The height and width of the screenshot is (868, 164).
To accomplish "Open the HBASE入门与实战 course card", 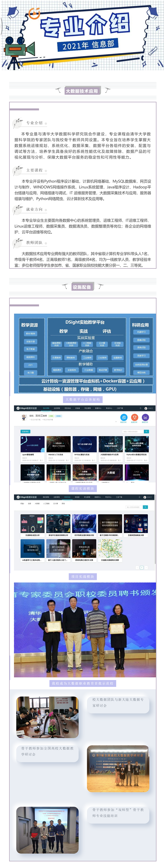I will pos(59,449).
